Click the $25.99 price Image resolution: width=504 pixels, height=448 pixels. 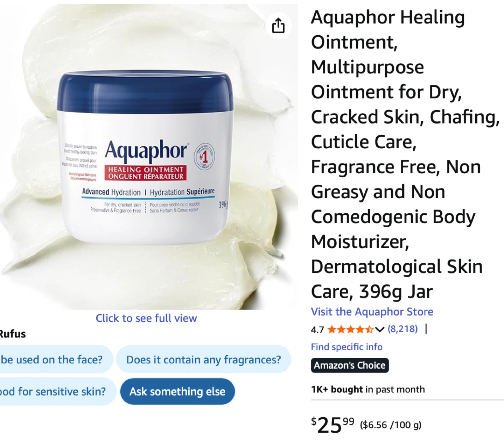[333, 425]
